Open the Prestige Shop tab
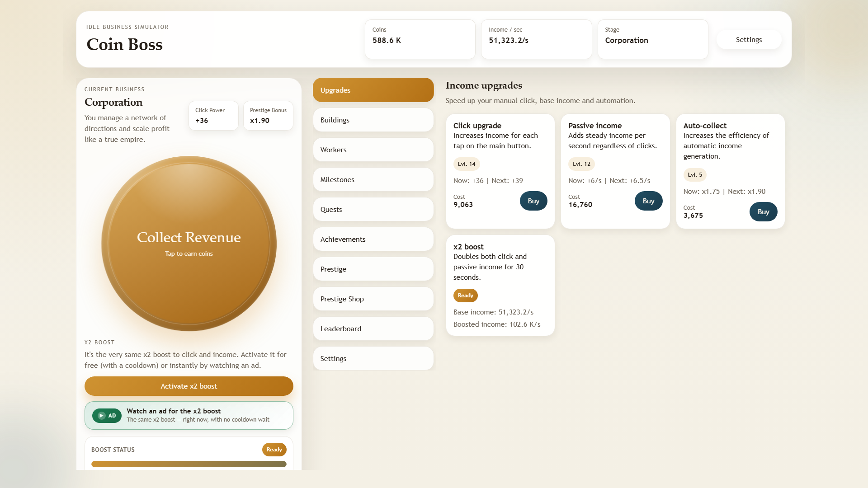868x488 pixels. 373,299
